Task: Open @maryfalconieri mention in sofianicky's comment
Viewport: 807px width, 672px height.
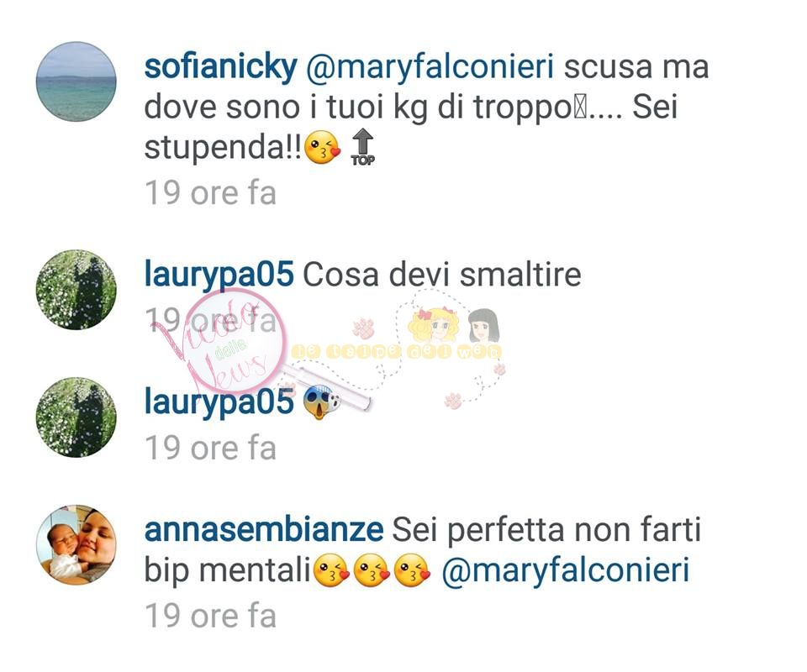Action: coord(430,67)
